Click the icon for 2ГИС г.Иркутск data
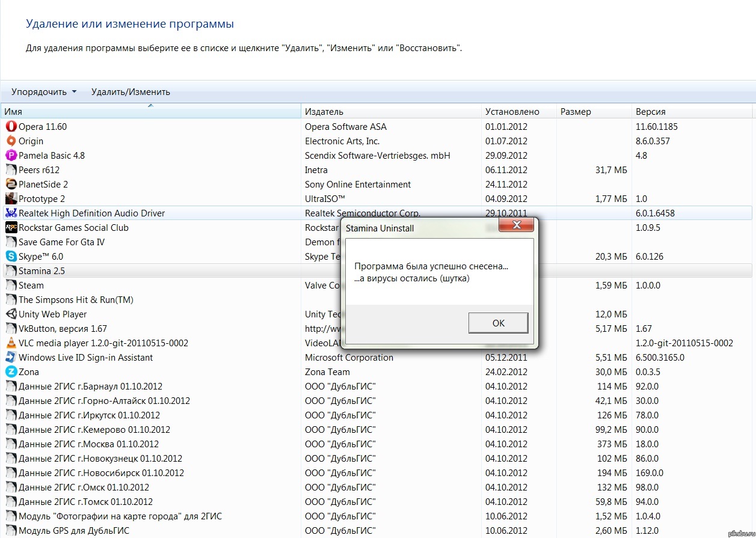 click(x=11, y=415)
